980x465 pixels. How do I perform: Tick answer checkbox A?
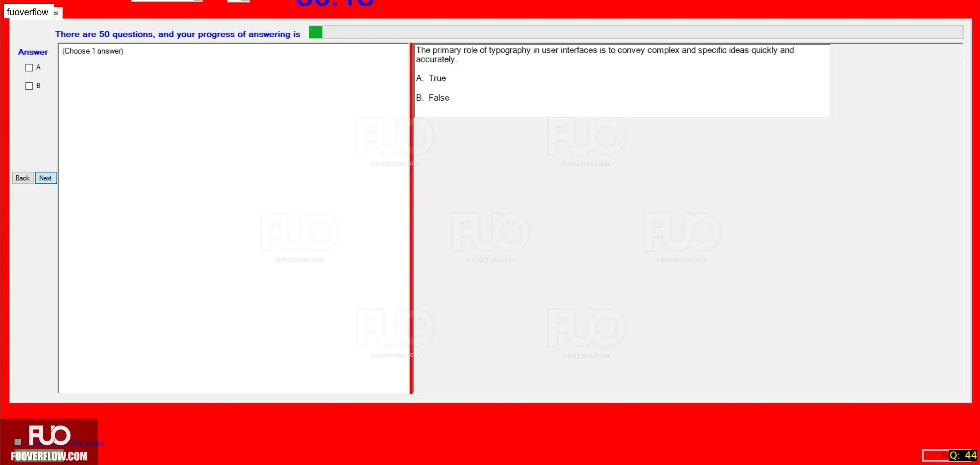[29, 68]
